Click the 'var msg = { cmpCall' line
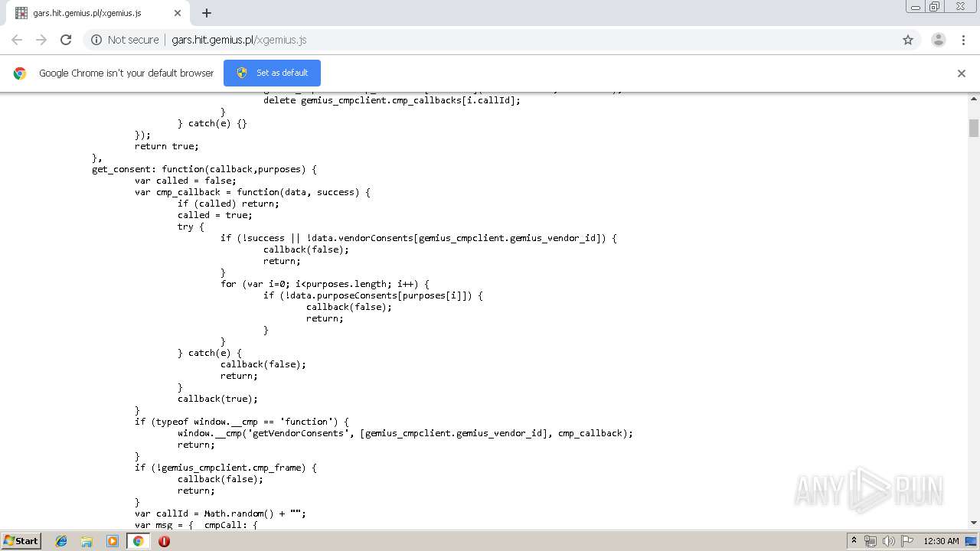 (x=196, y=525)
